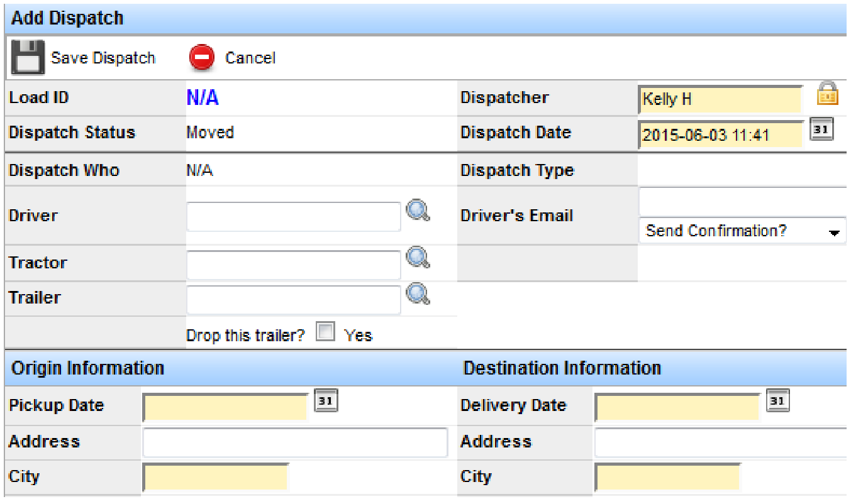Focus the Dispatcher field showing Kelly H
This screenshot has width=851, height=504.
721,99
